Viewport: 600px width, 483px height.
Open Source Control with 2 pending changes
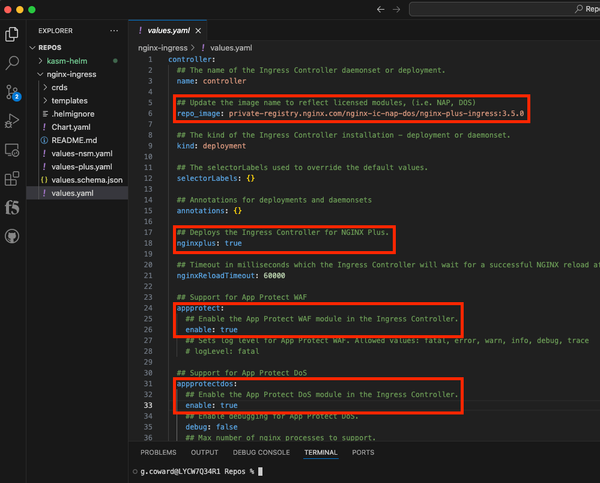pyautogui.click(x=13, y=92)
